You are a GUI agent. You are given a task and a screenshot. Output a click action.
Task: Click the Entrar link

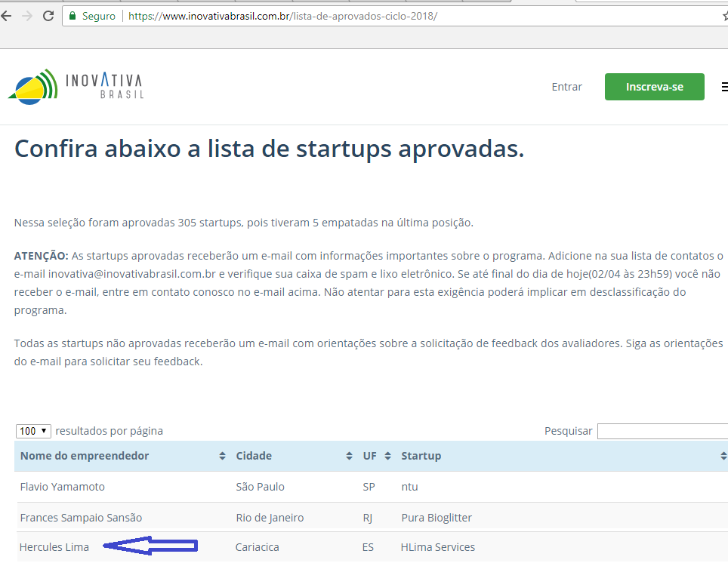point(566,87)
